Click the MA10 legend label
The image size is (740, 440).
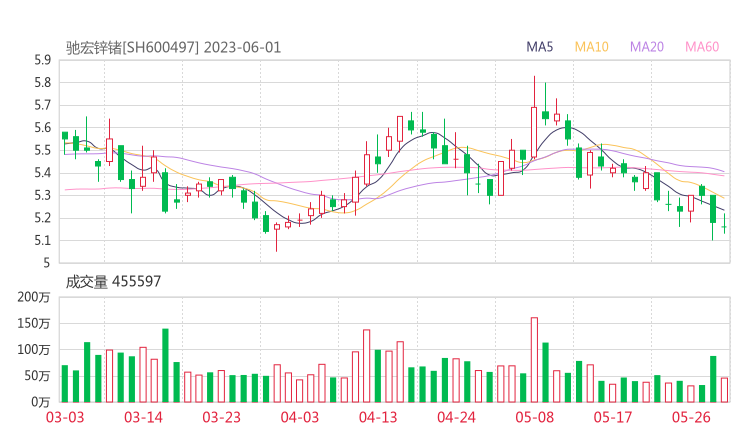pyautogui.click(x=591, y=47)
